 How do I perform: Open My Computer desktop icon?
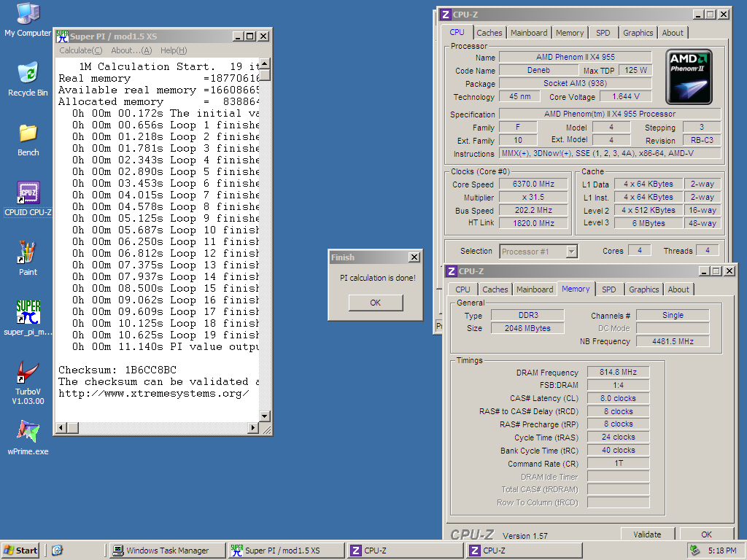28,20
